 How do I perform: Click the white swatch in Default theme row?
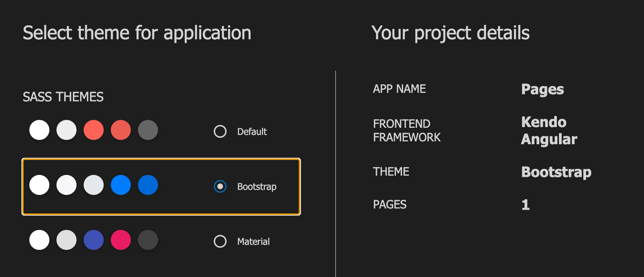tap(39, 130)
